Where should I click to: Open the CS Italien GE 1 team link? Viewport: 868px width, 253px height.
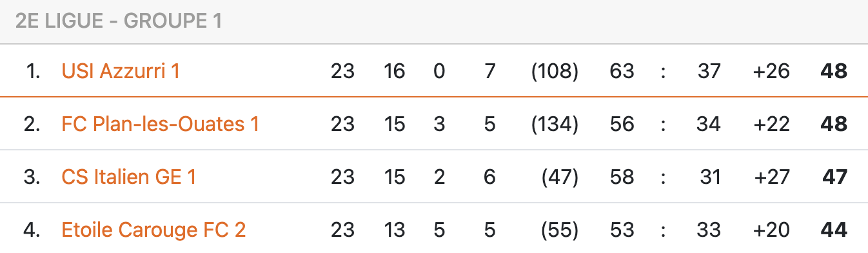click(x=128, y=176)
